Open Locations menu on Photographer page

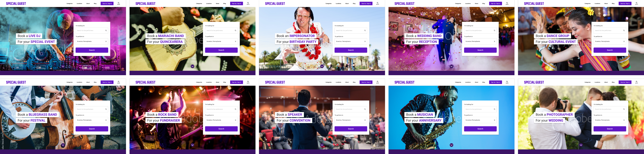coord(597,82)
